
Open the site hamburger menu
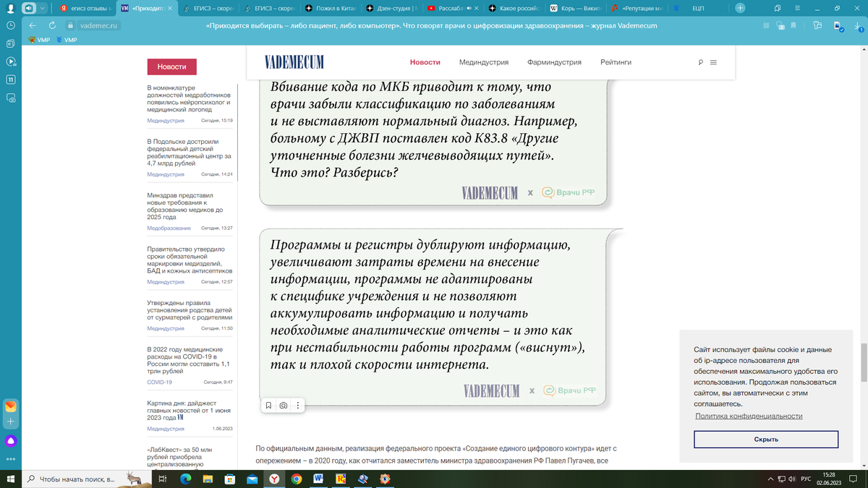[713, 62]
